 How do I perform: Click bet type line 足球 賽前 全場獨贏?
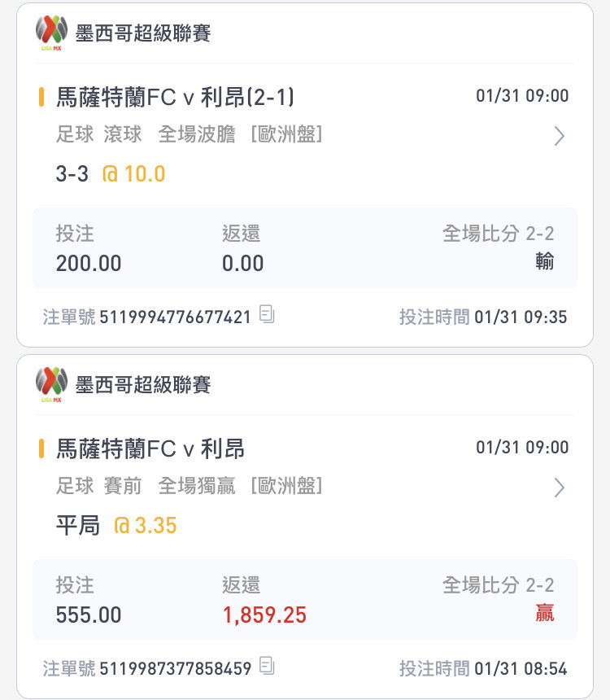point(146,486)
